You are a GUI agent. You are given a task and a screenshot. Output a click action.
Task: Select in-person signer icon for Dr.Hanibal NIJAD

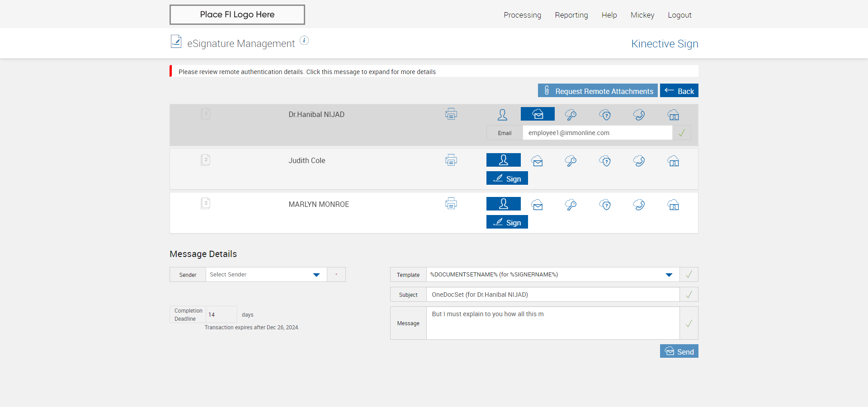502,115
